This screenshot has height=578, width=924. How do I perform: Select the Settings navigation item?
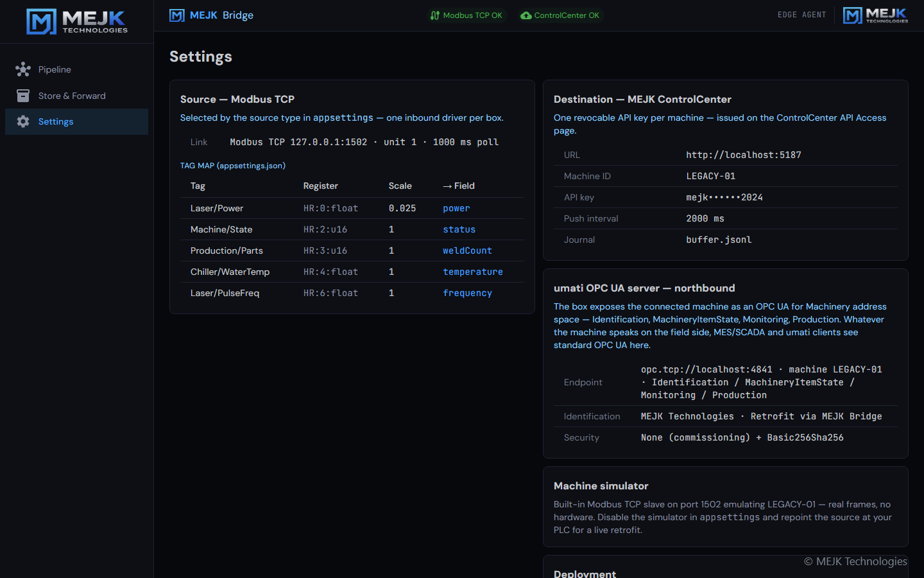76,121
